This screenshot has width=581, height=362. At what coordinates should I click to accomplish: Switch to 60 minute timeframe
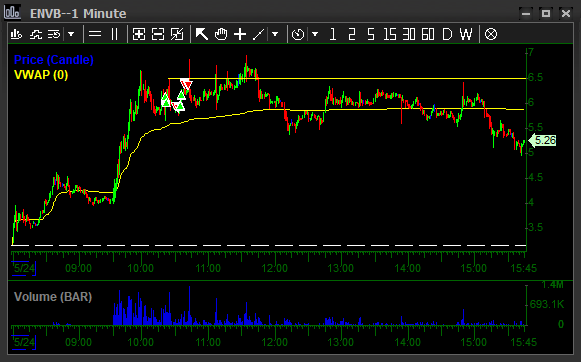pyautogui.click(x=428, y=34)
